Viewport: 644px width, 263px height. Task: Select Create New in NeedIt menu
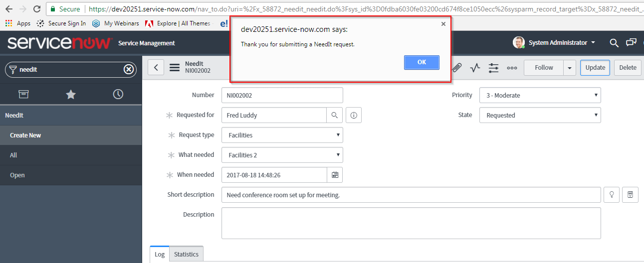click(x=25, y=135)
